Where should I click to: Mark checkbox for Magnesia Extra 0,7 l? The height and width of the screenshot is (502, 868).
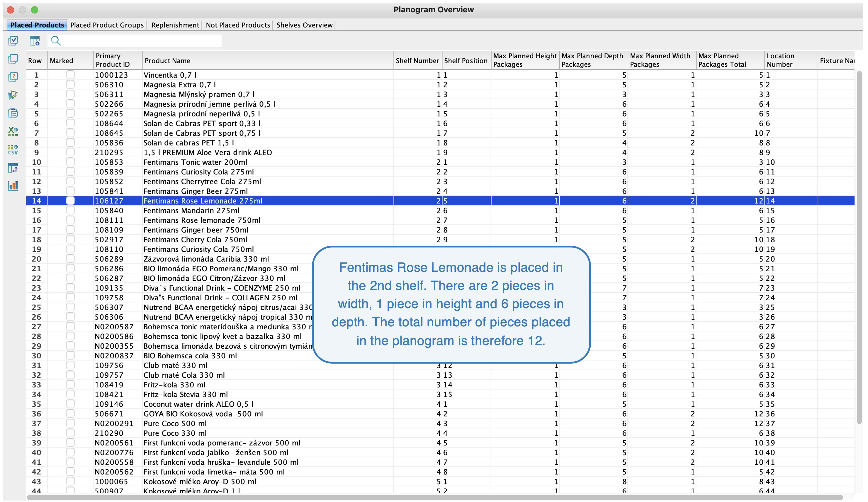coord(70,84)
